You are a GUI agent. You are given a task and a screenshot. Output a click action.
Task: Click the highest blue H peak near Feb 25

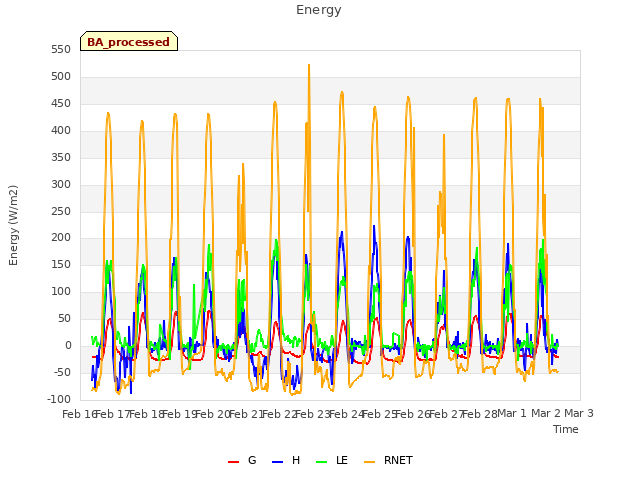pos(374,227)
